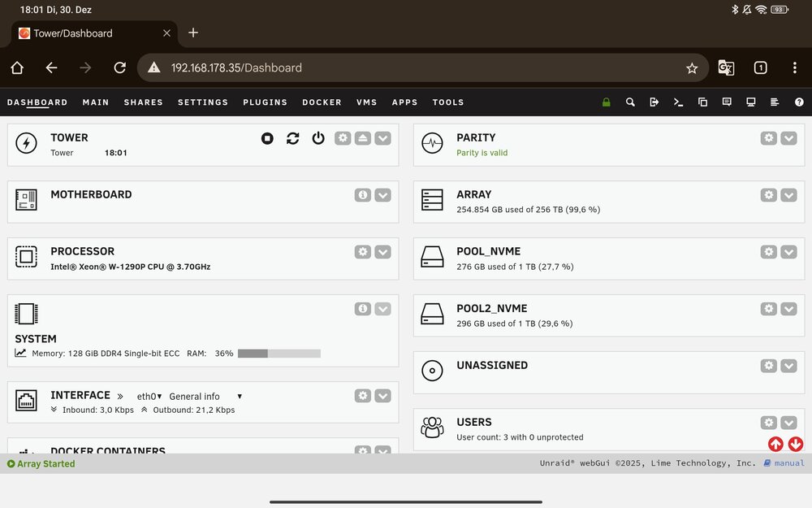
Task: Open Users settings gear
Action: tap(769, 423)
